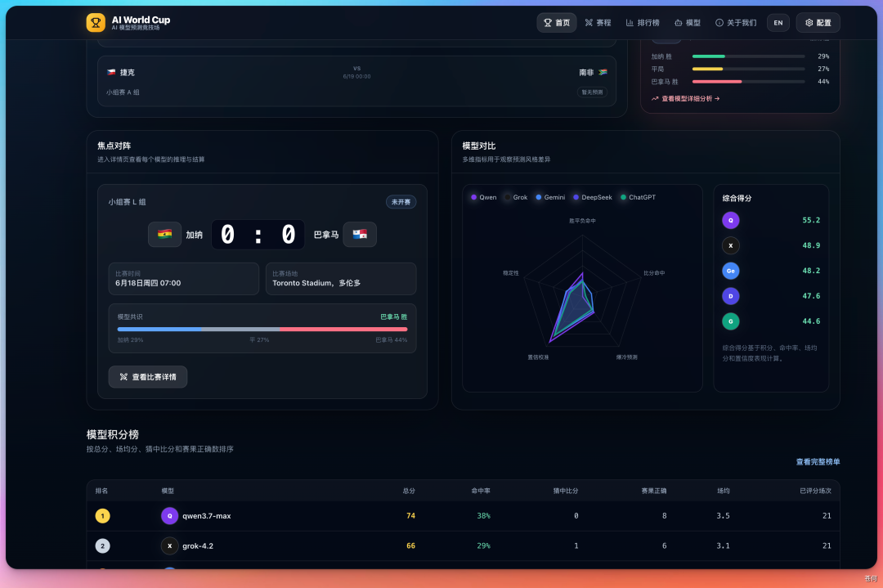The height and width of the screenshot is (588, 883).
Task: Sort by the 命中率 column header
Action: 481,491
